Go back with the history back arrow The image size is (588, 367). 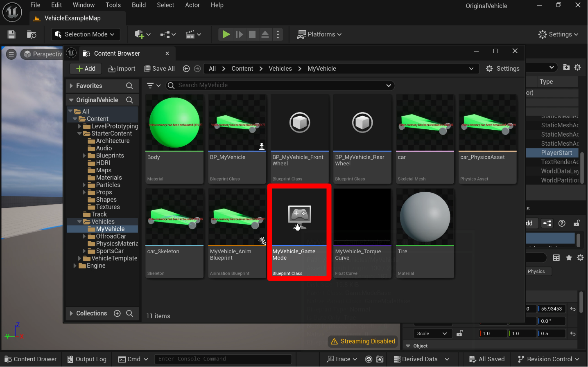186,69
